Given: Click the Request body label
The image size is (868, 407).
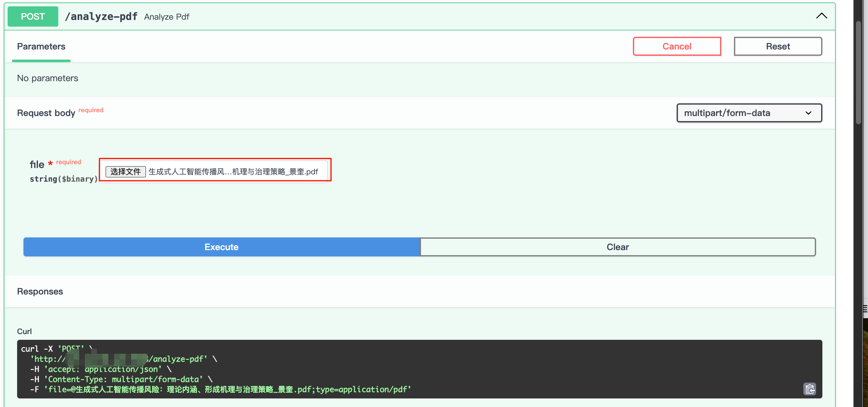Looking at the screenshot, I should tap(46, 113).
